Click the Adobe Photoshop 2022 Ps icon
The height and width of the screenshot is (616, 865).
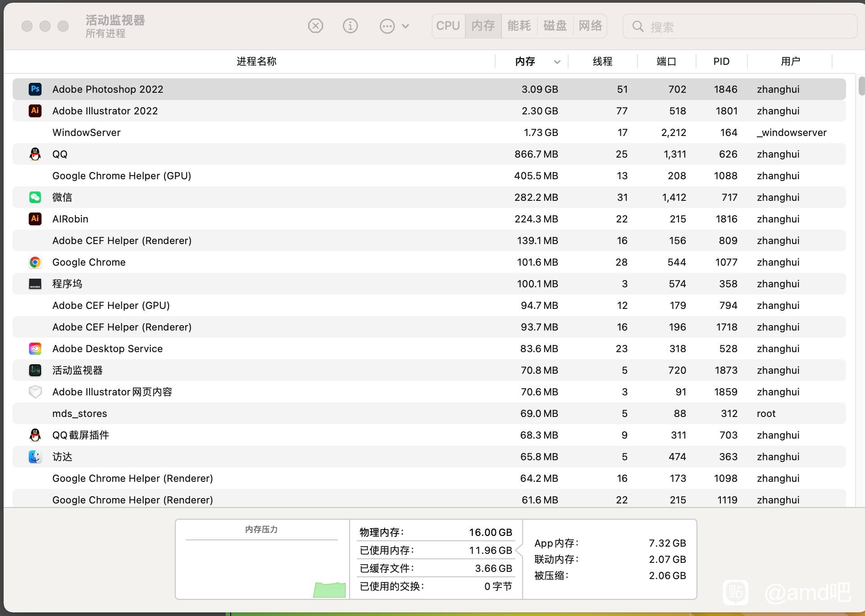[35, 89]
